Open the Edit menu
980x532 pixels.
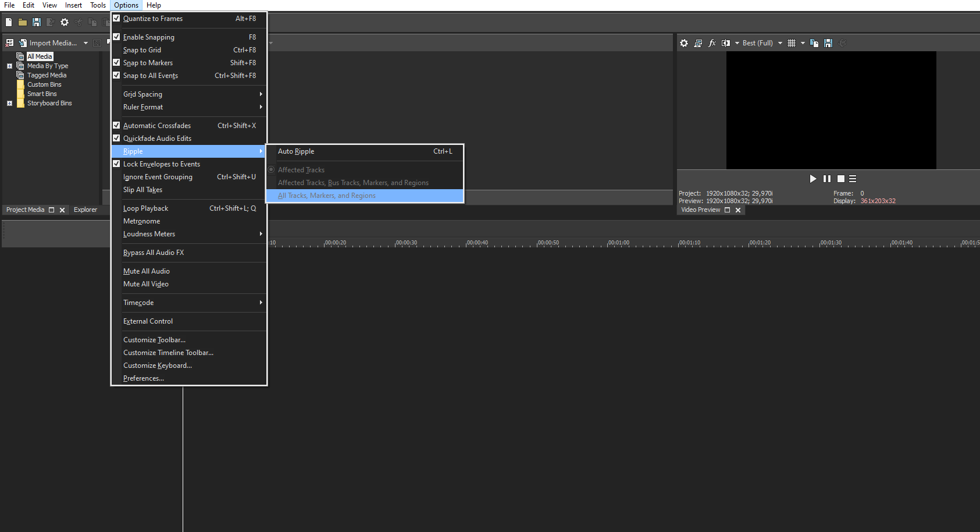(x=28, y=5)
